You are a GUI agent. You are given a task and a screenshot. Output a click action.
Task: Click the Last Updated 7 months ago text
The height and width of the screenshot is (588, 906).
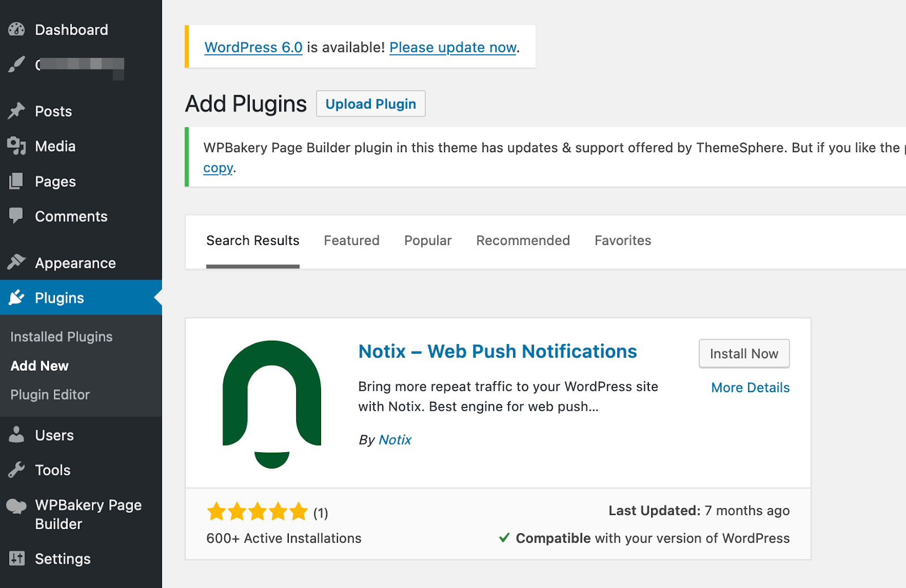pyautogui.click(x=699, y=510)
